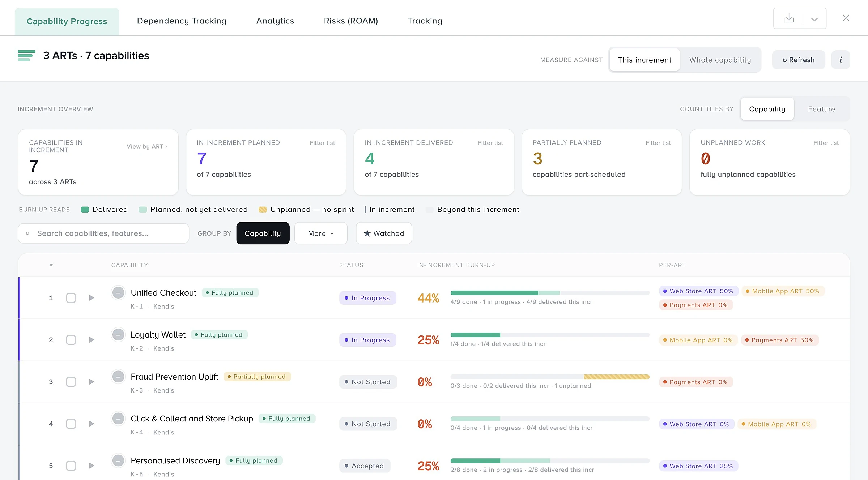
Task: Click the STATUS column header
Action: 351,265
